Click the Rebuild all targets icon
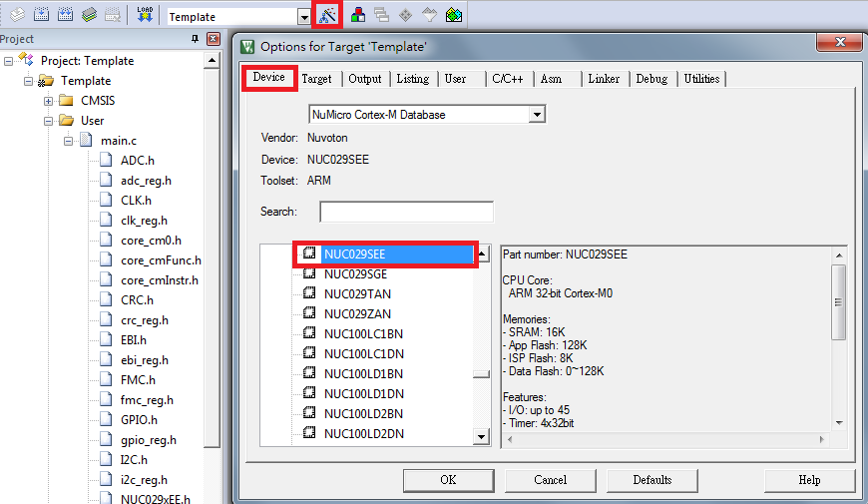Image resolution: width=868 pixels, height=504 pixels. pos(65,16)
